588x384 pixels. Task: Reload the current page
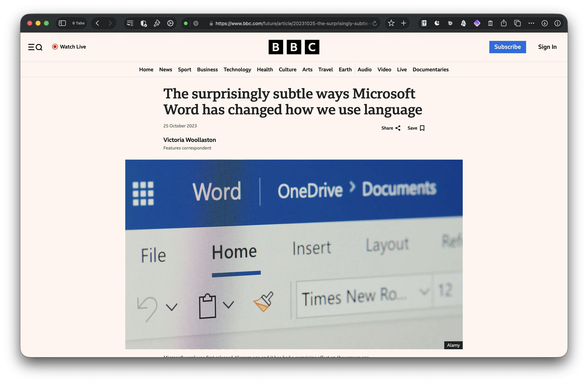375,24
